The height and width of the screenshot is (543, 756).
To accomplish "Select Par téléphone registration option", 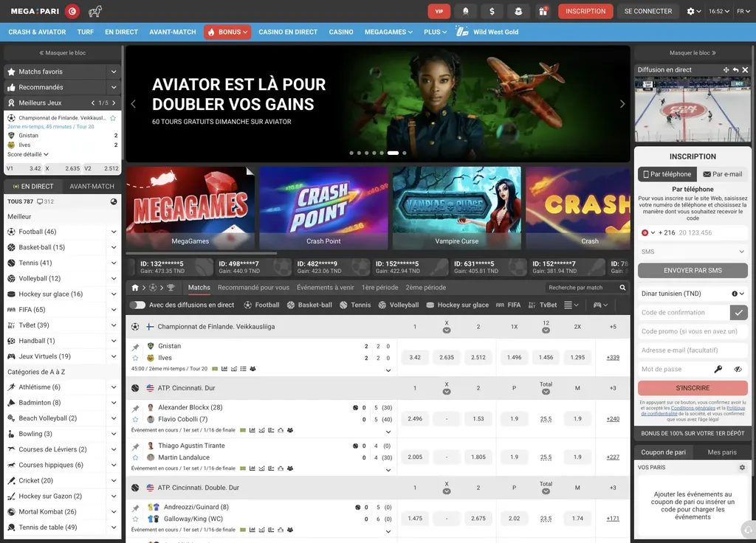I will pos(667,174).
